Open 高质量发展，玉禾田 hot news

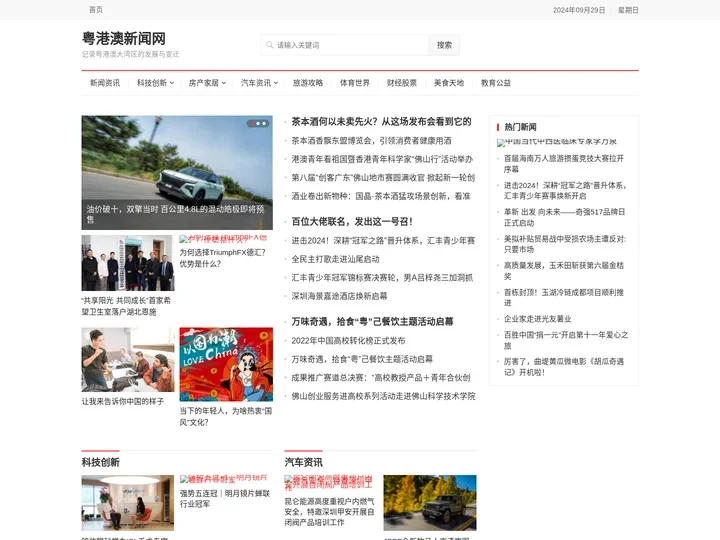pyautogui.click(x=564, y=270)
